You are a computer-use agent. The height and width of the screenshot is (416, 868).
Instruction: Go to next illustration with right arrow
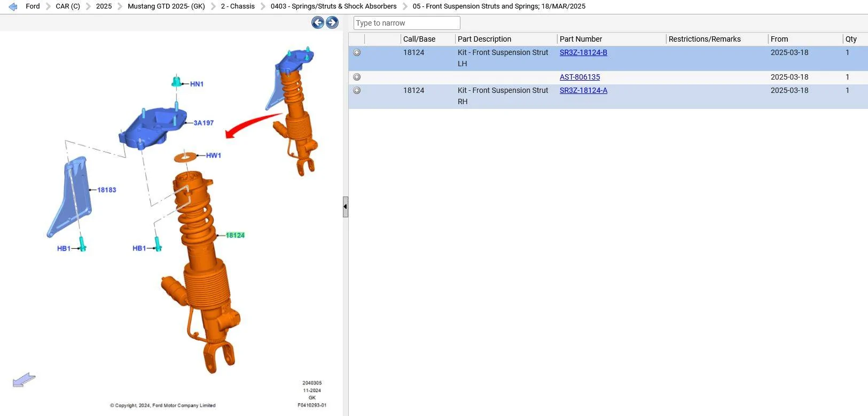click(x=332, y=22)
